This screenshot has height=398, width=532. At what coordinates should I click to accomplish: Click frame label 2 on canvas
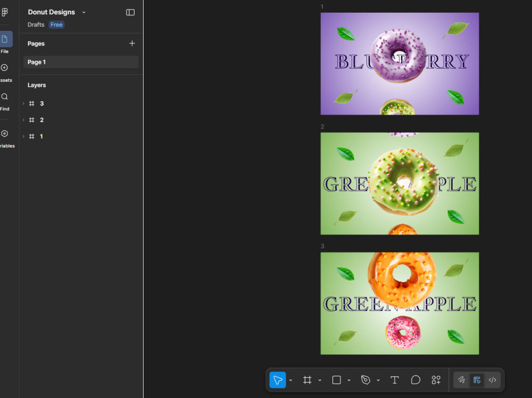[x=322, y=126]
